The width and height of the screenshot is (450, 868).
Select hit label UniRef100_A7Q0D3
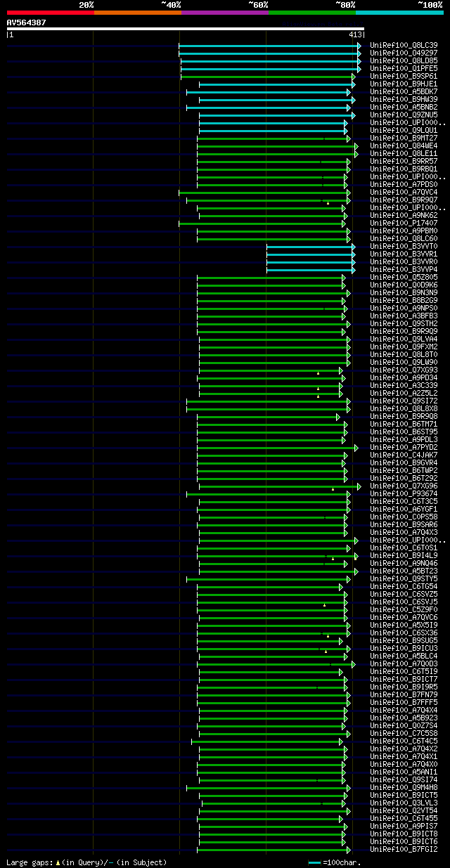click(x=404, y=663)
